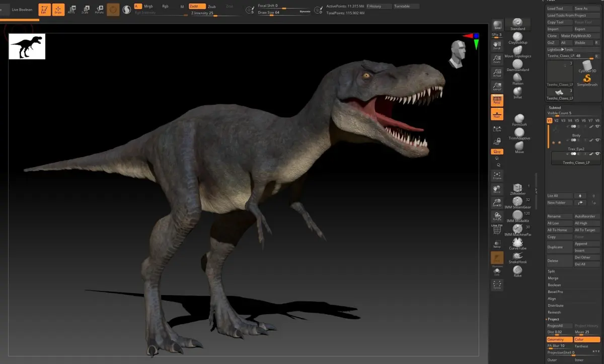Expand the Split section
Viewport: 604px width, 364px height.
pos(551,271)
